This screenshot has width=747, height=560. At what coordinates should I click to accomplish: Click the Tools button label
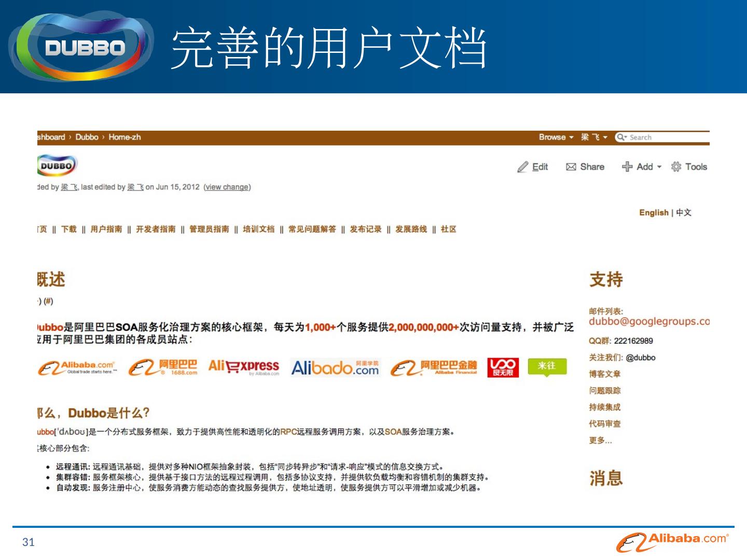(x=696, y=167)
